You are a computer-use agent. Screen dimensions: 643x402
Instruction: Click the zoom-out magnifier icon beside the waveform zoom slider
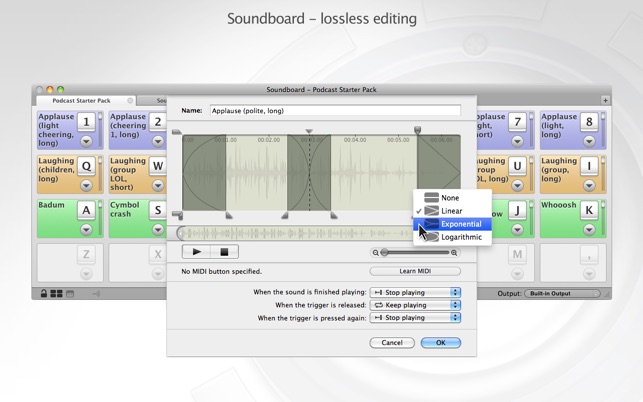pyautogui.click(x=375, y=253)
